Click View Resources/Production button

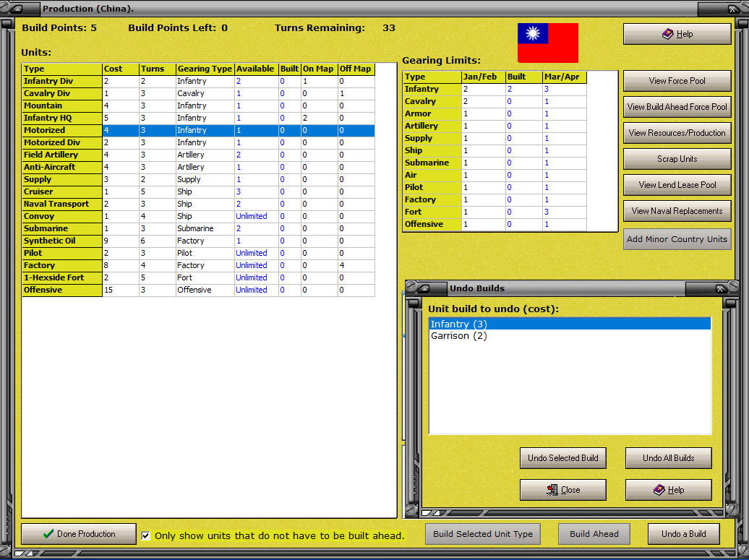point(677,133)
